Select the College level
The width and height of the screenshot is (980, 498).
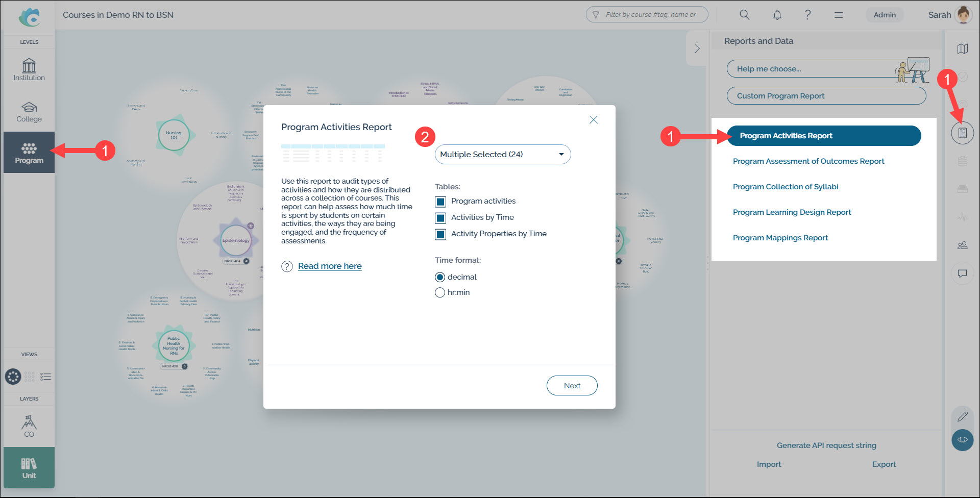point(29,112)
